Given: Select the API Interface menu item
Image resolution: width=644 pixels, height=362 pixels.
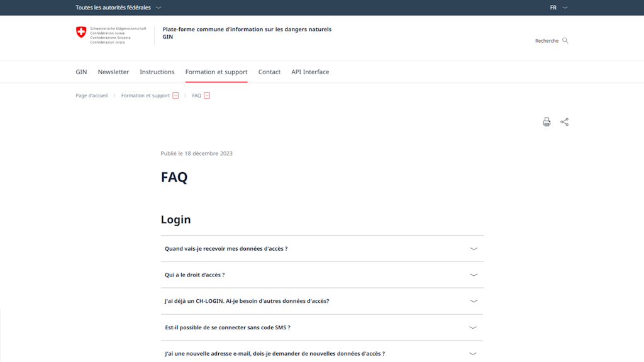Looking at the screenshot, I should coord(309,72).
